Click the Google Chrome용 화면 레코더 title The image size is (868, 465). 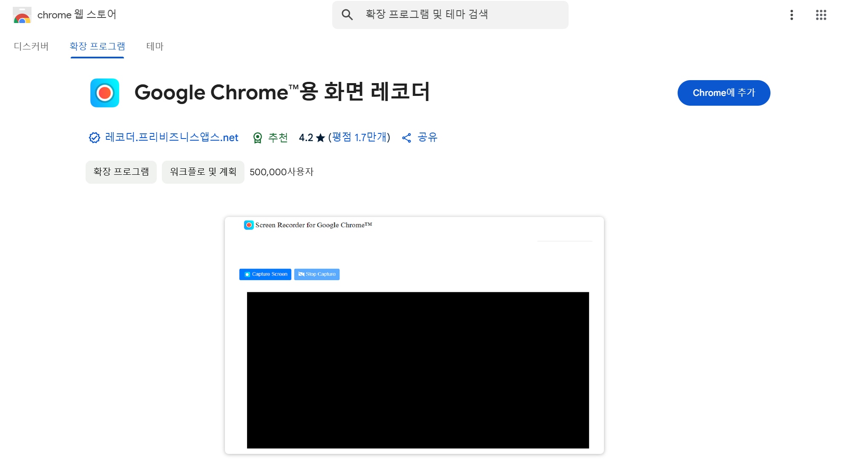pyautogui.click(x=282, y=92)
